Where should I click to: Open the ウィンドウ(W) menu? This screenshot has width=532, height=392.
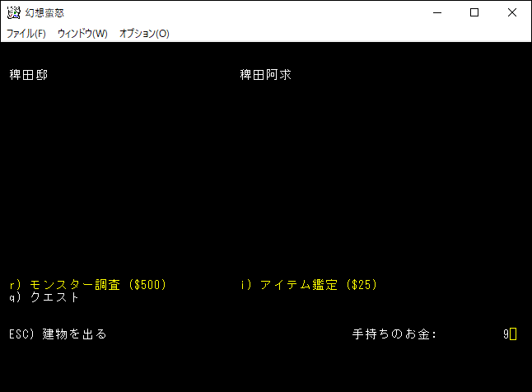click(82, 34)
